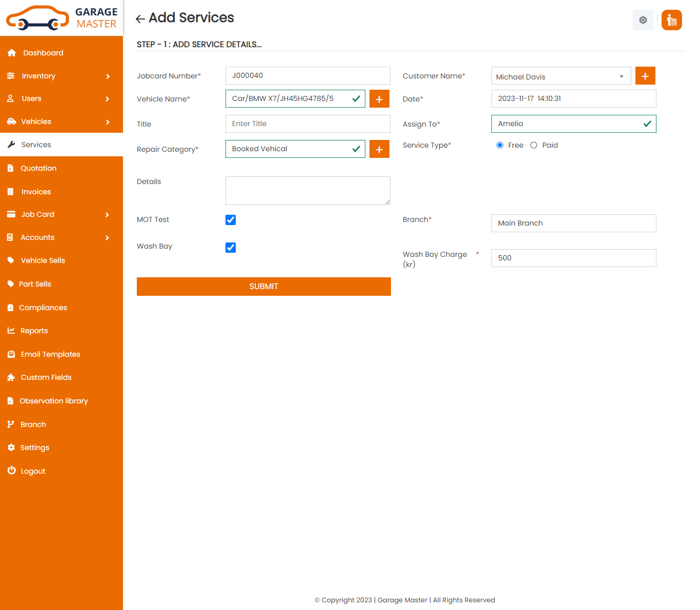
Task: Click the Jobcard Number field
Action: click(x=308, y=75)
